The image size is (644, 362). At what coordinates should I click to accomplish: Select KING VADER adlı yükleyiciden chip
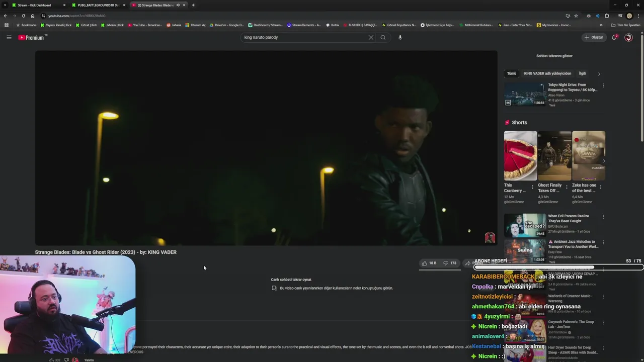coord(547,73)
